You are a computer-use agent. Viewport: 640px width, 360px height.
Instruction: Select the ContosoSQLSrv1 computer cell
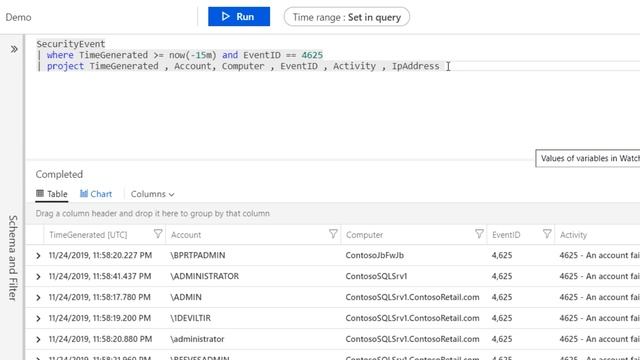coord(376,276)
